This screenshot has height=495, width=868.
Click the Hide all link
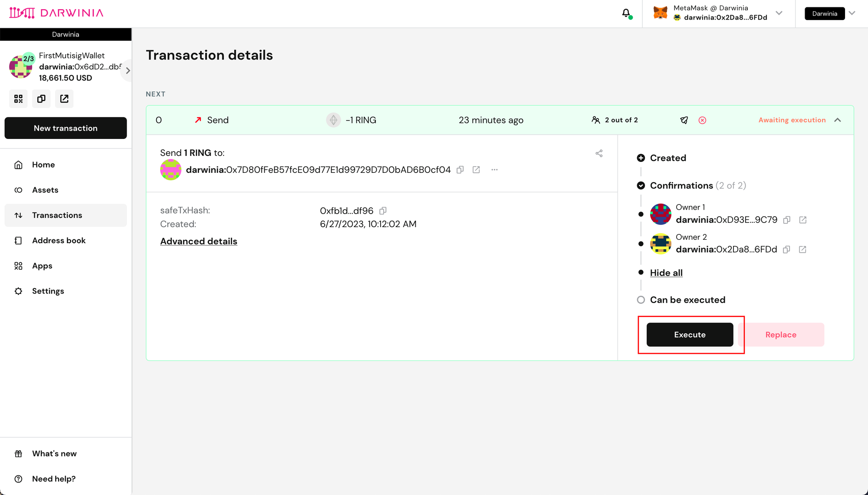tap(666, 273)
